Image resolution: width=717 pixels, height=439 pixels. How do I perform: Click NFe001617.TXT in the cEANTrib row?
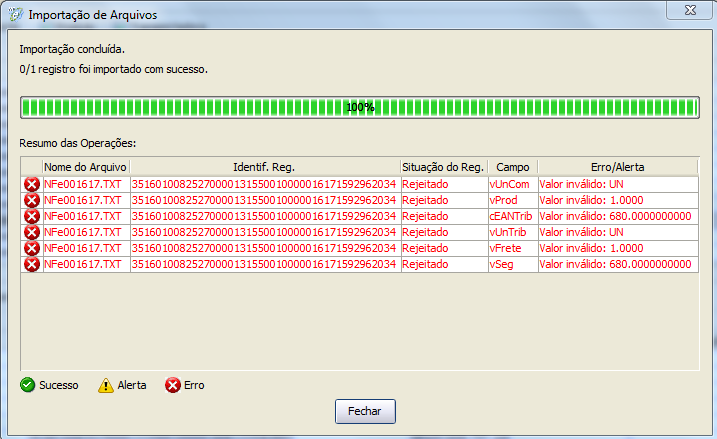click(83, 216)
